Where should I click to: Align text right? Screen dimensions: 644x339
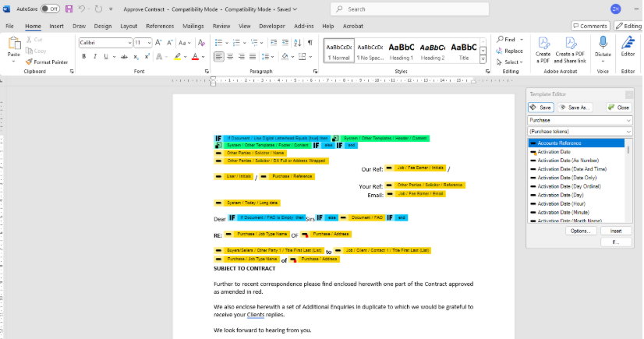coord(242,57)
